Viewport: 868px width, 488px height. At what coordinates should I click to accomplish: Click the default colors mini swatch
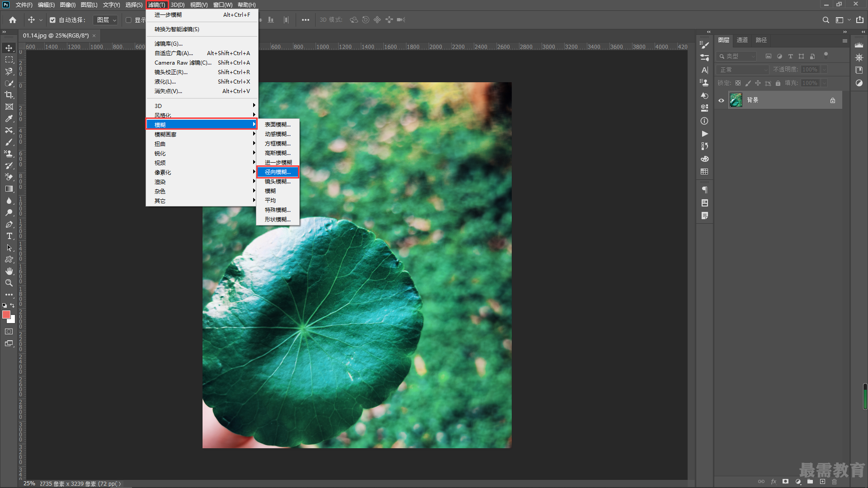point(5,306)
